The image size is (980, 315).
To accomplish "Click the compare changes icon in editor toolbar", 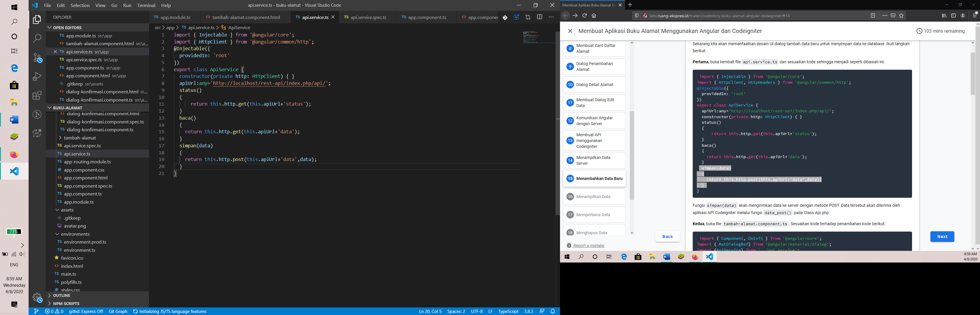I will click(x=528, y=17).
